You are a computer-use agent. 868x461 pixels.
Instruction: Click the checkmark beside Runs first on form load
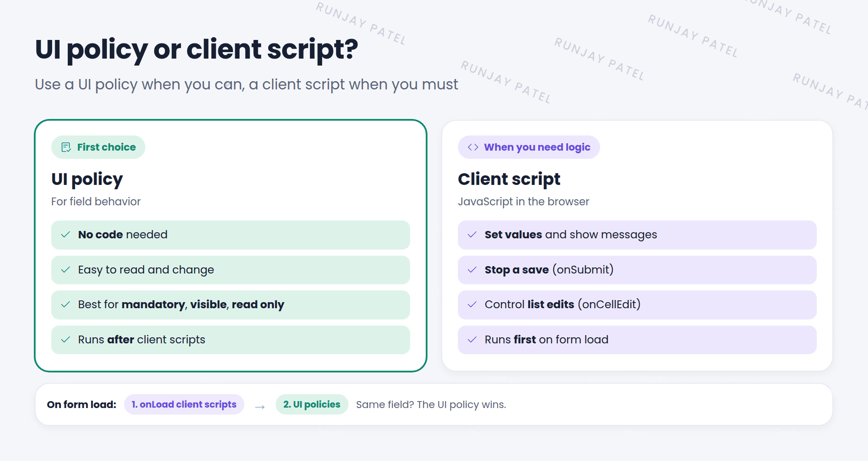tap(472, 340)
